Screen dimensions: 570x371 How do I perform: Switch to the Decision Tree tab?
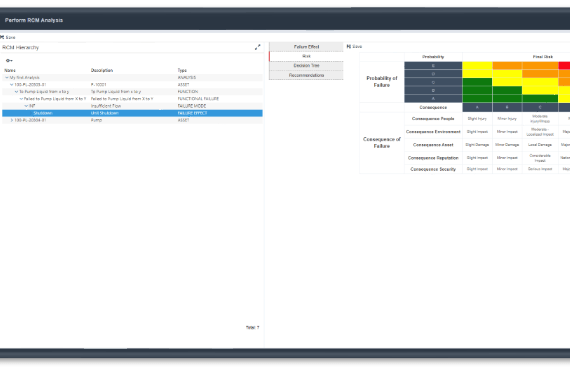(306, 66)
